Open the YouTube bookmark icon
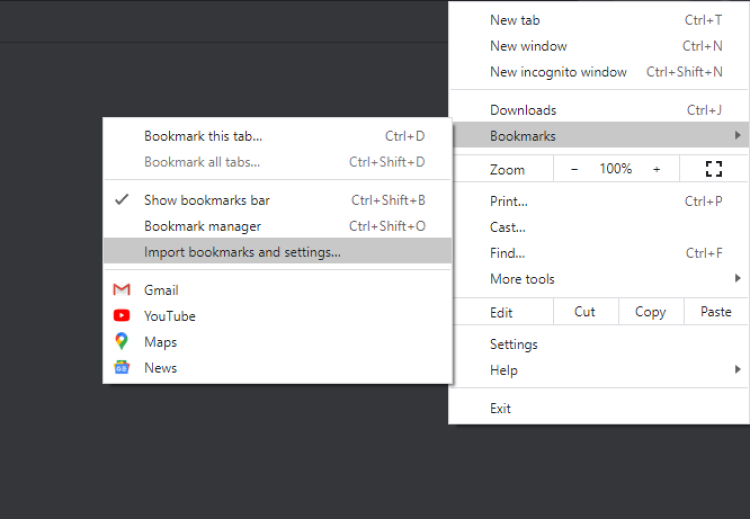 coord(122,316)
